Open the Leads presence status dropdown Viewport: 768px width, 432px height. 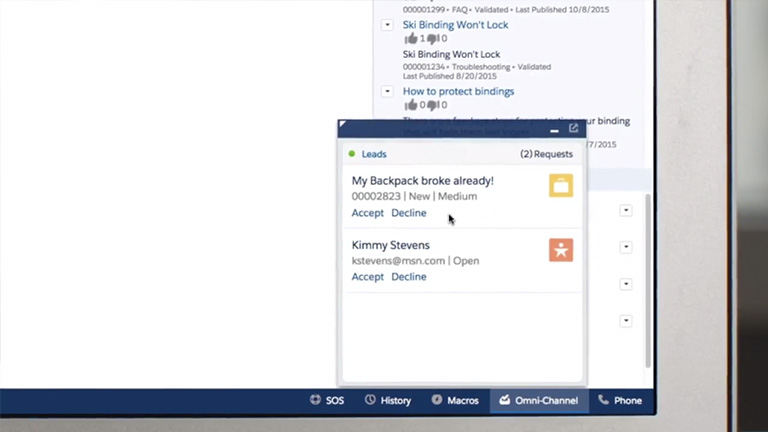pyautogui.click(x=374, y=154)
